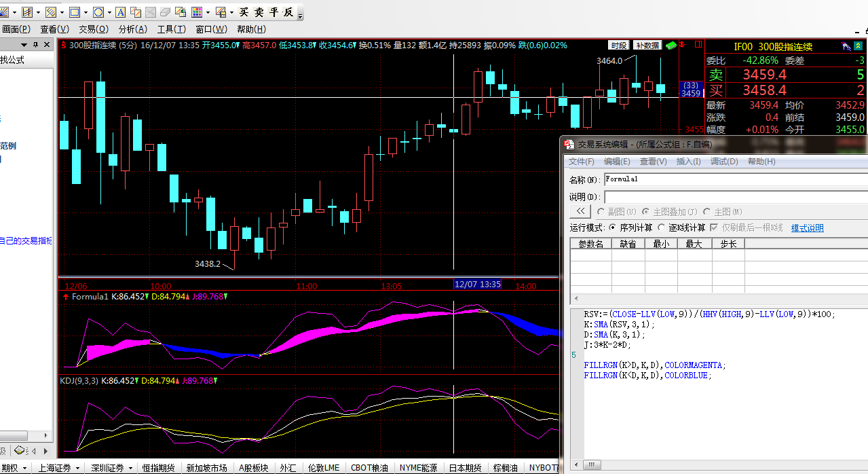This screenshot has height=474, width=868.
Task: Click the eraser tool icon
Action: pyautogui.click(x=166, y=12)
